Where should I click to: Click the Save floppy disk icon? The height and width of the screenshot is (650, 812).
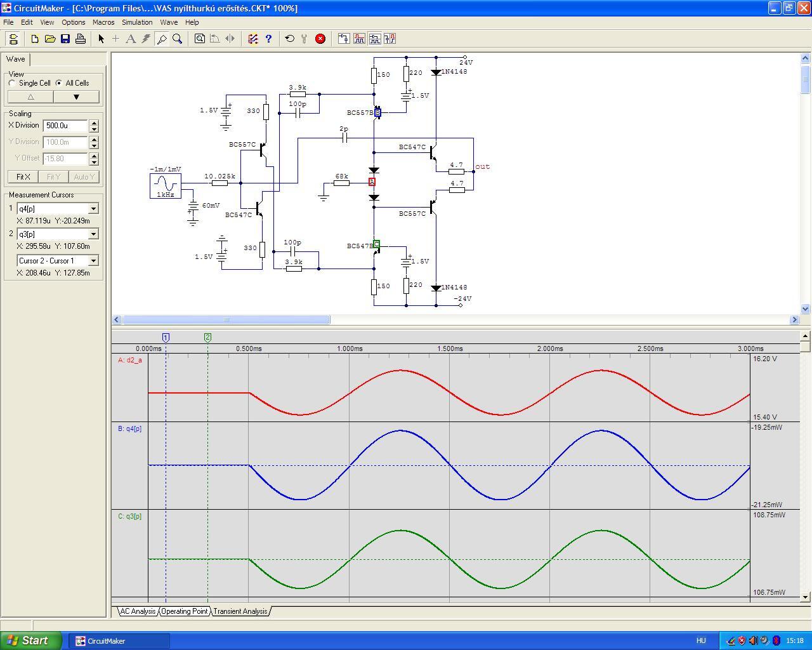[x=65, y=39]
